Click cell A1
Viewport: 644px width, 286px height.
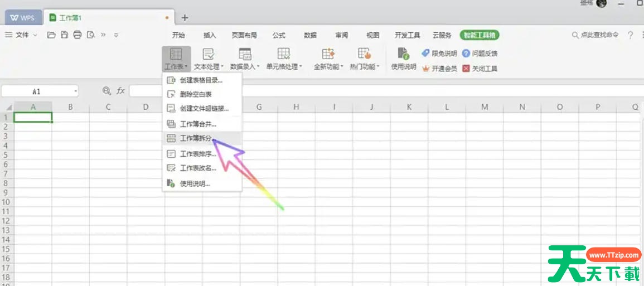coord(33,117)
